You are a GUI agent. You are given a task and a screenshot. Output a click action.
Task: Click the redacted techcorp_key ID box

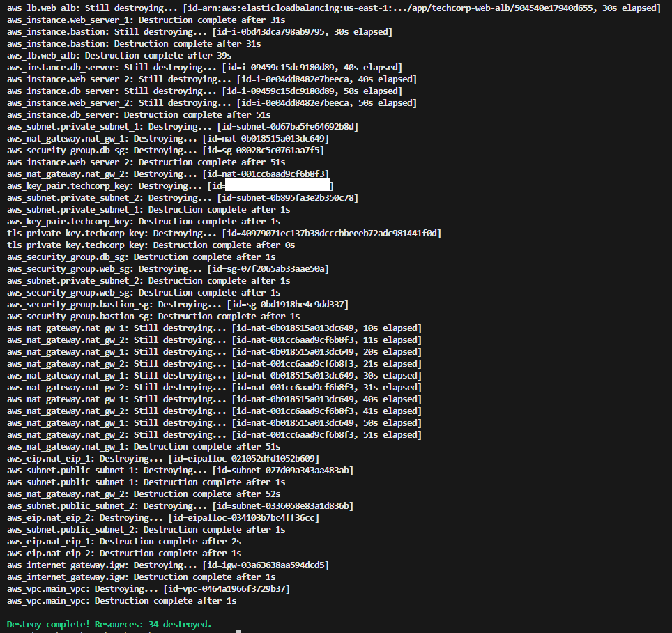click(x=277, y=185)
